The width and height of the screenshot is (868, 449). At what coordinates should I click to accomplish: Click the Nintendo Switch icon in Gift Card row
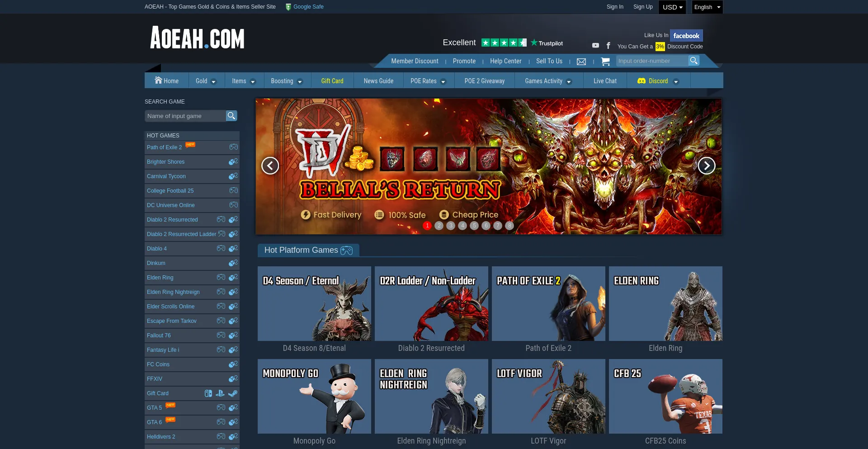(208, 393)
